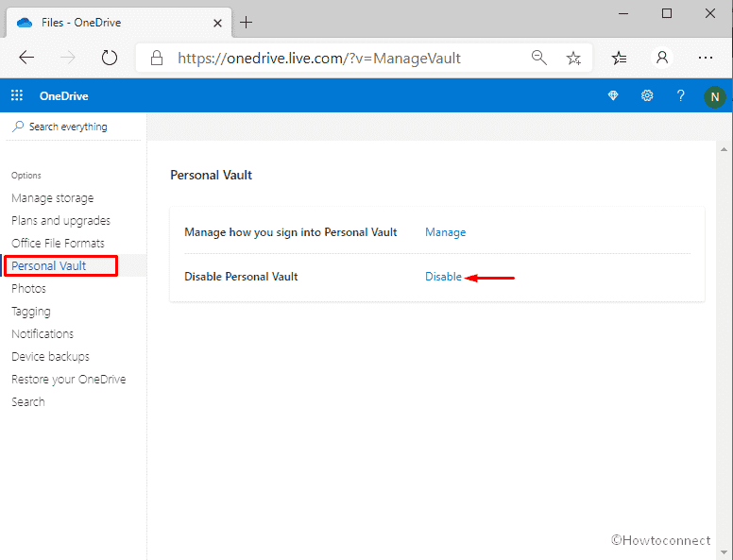733x560 pixels.
Task: Click the OneDrive header title
Action: (64, 95)
